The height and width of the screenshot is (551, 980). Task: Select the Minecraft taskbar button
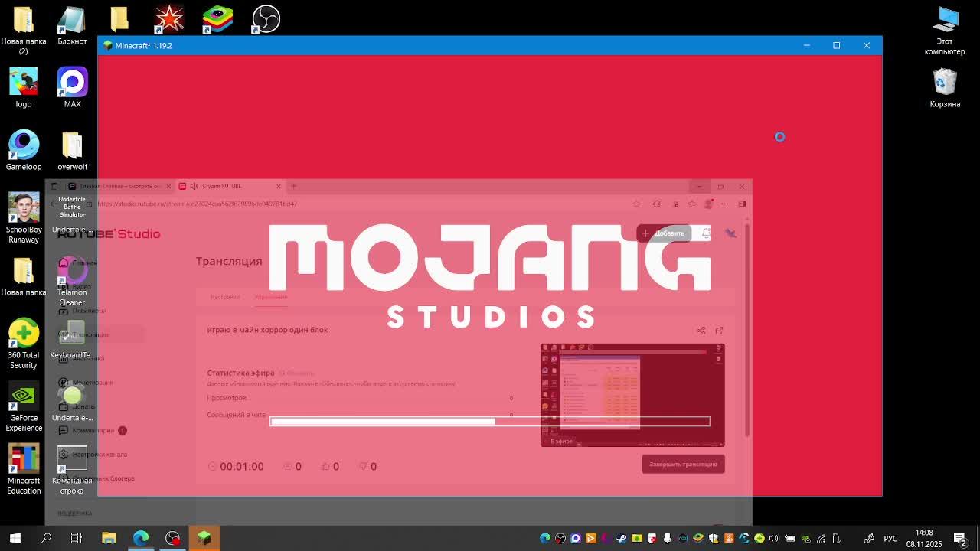pyautogui.click(x=204, y=538)
